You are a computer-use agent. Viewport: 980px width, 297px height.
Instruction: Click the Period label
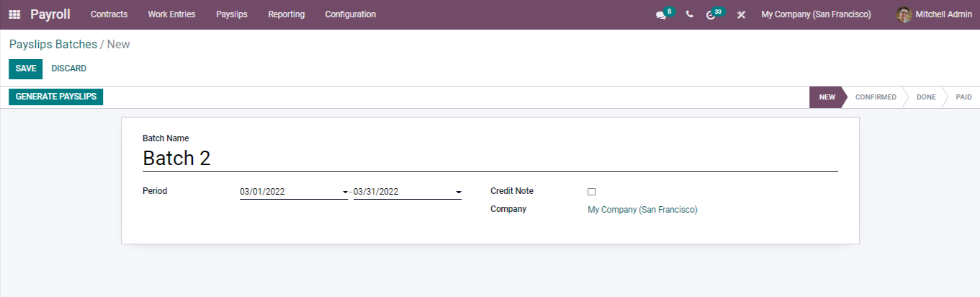[155, 191]
